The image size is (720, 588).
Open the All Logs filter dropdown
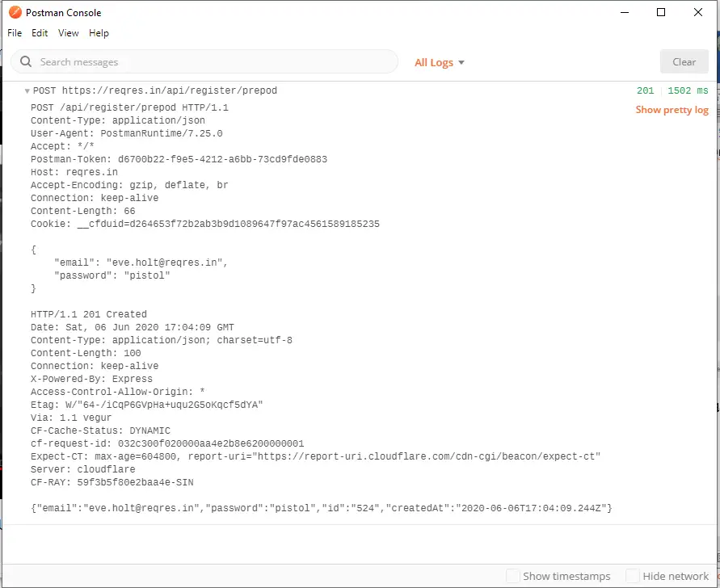440,62
